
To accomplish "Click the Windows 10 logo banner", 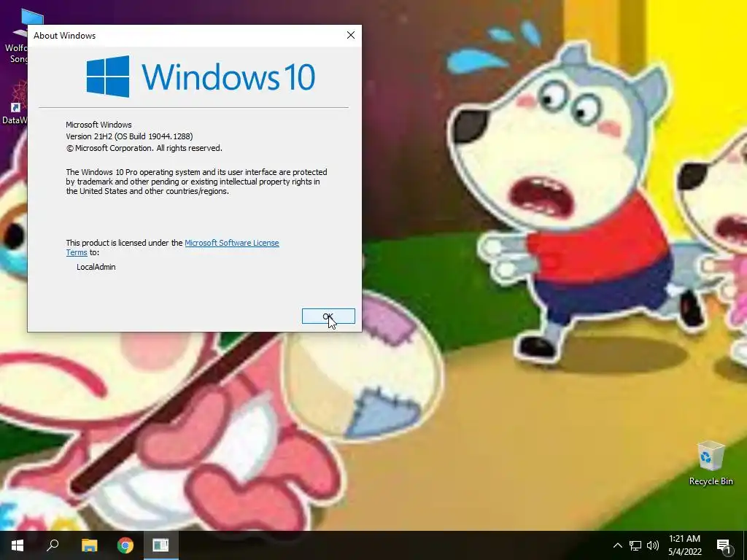I will click(201, 77).
